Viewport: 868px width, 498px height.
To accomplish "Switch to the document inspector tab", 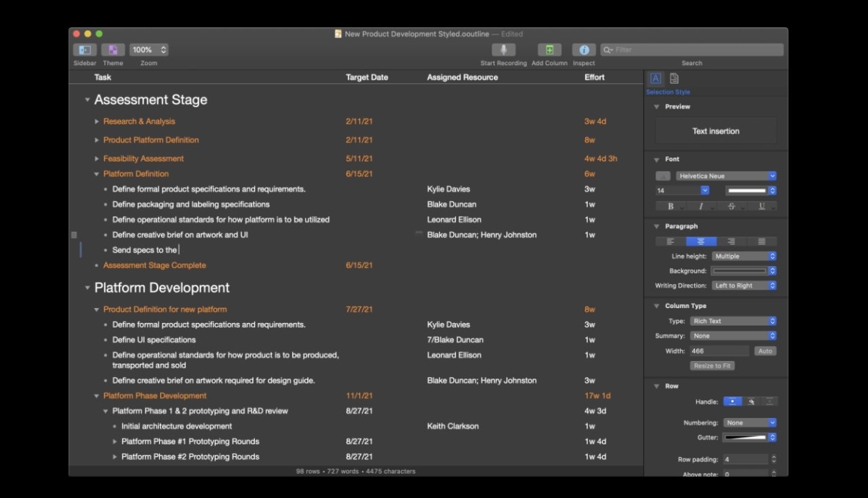I will [673, 78].
